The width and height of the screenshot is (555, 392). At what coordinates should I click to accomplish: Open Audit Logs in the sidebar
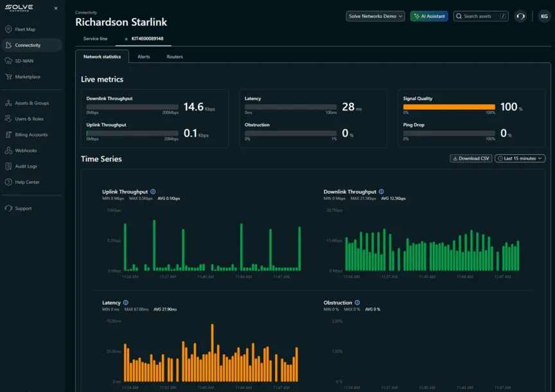click(x=26, y=166)
